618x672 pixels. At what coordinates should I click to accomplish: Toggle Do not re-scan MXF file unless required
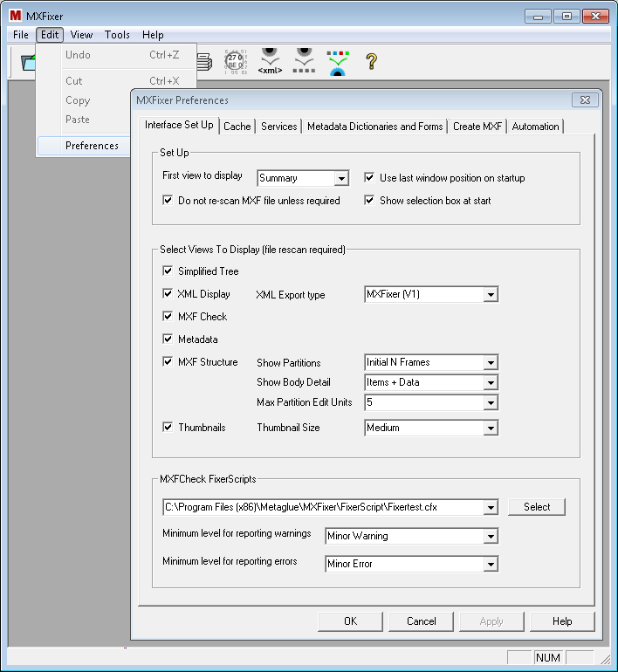pos(168,200)
